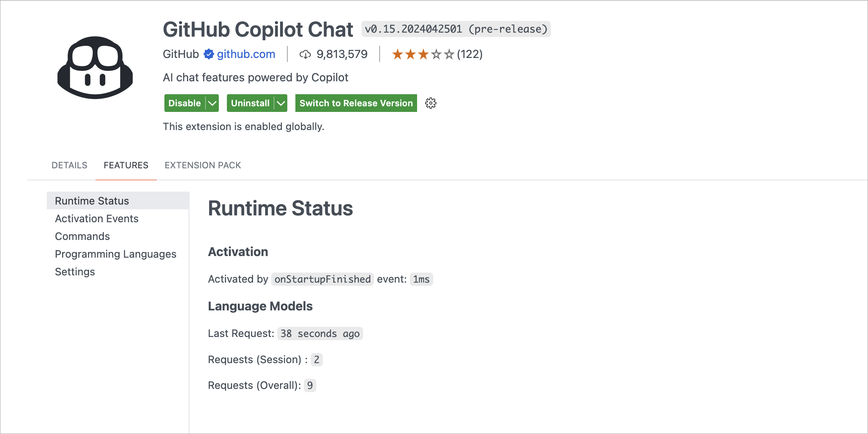Open the EXTENSION PACK tab
868x434 pixels.
pos(202,165)
